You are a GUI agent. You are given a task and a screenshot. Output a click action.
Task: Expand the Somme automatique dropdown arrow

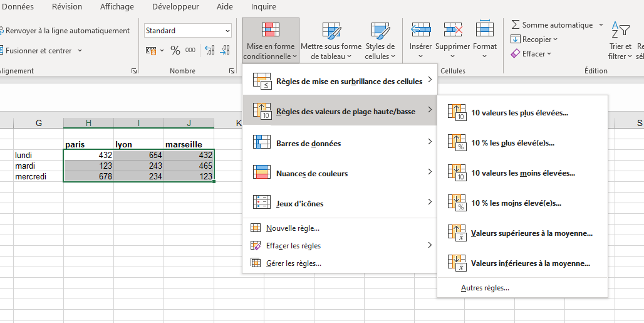(x=601, y=25)
